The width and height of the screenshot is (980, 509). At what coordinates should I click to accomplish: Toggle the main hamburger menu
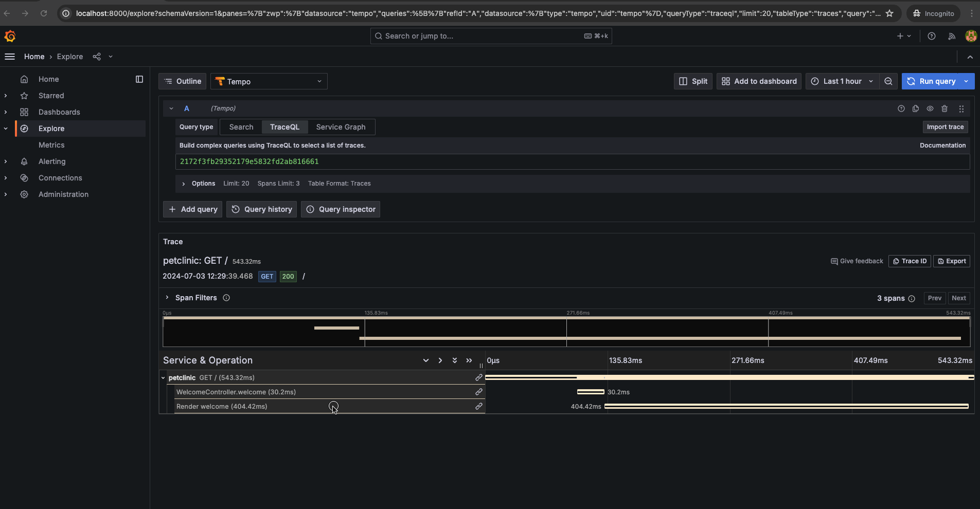tap(10, 57)
